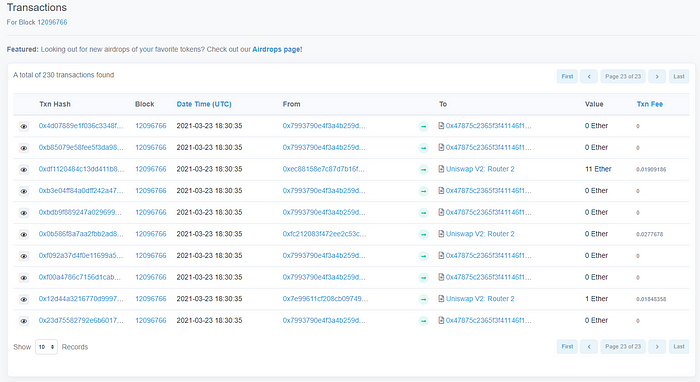Click contract icon beside Uniswap V2 in 11 Ether row

point(441,169)
